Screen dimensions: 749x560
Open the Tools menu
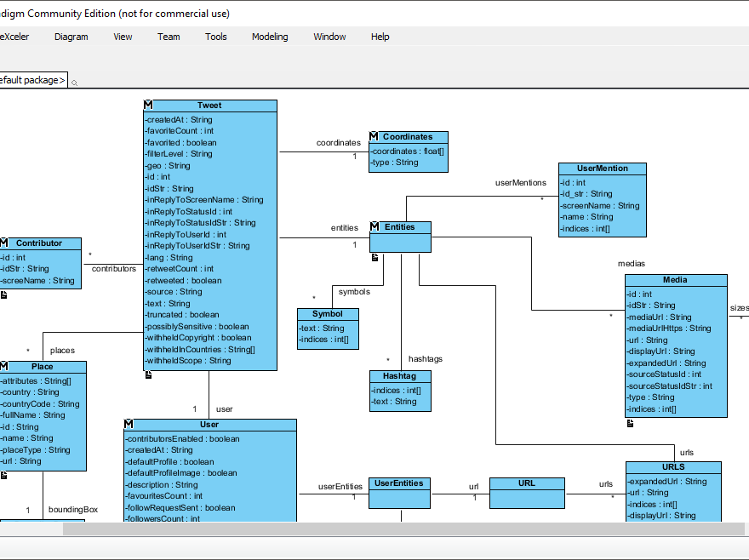pos(215,37)
